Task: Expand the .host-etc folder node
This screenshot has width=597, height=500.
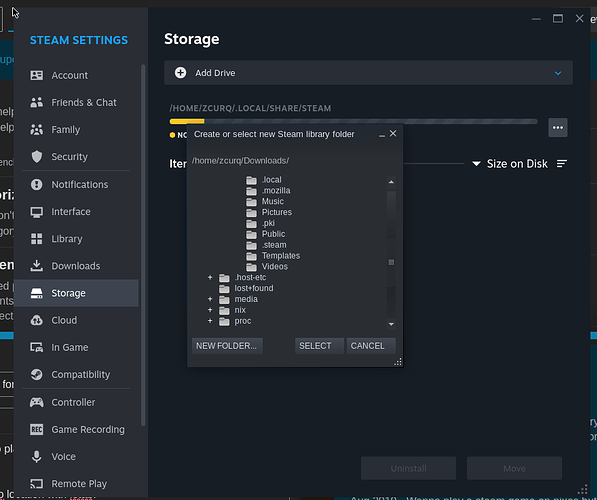Action: (x=210, y=277)
